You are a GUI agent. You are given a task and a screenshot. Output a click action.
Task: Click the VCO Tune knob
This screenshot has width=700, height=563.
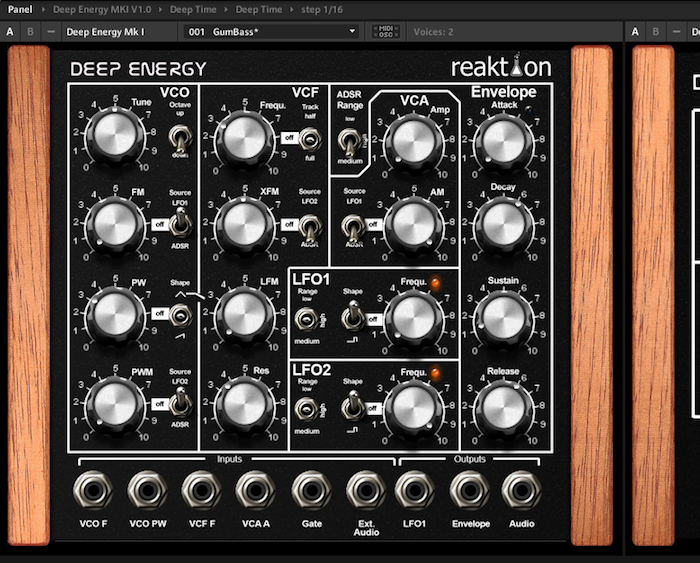115,136
